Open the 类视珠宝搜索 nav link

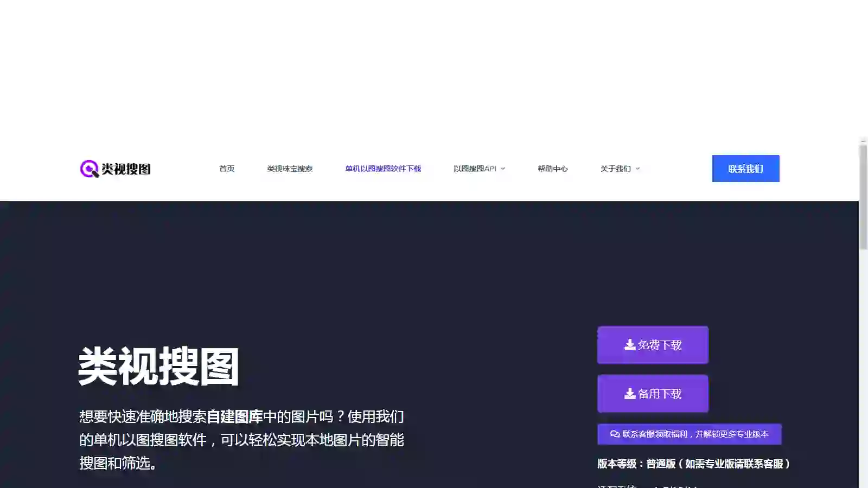[289, 169]
